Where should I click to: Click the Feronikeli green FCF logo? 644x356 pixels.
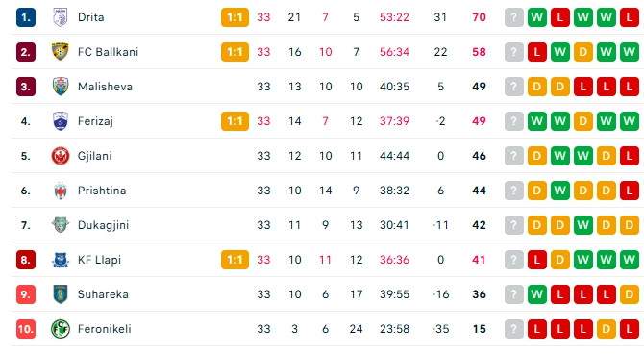[x=61, y=329]
